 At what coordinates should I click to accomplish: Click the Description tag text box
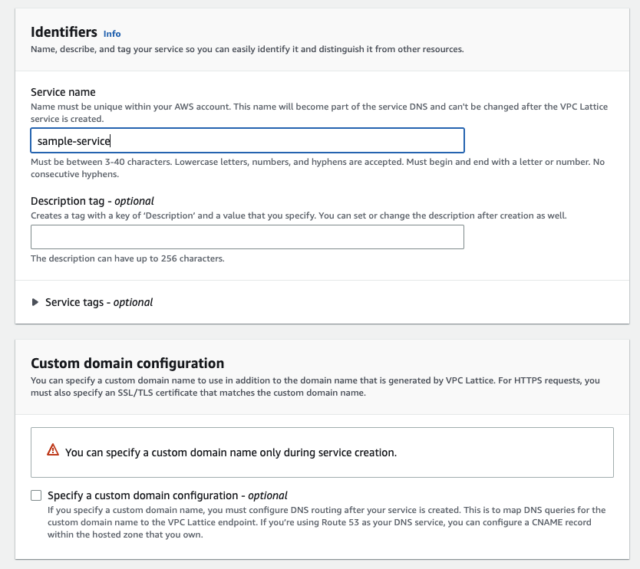click(247, 237)
